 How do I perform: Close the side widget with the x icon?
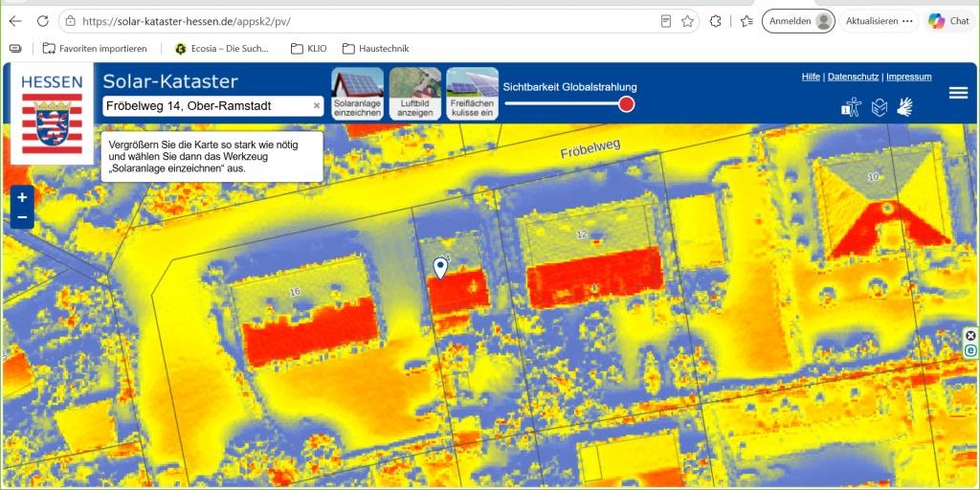coord(970,336)
